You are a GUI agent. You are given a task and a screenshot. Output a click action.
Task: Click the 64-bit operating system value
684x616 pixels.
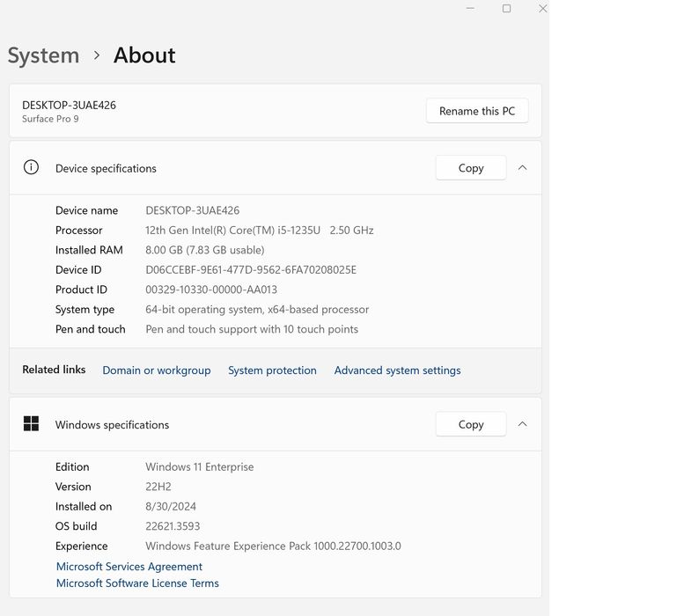tap(257, 310)
